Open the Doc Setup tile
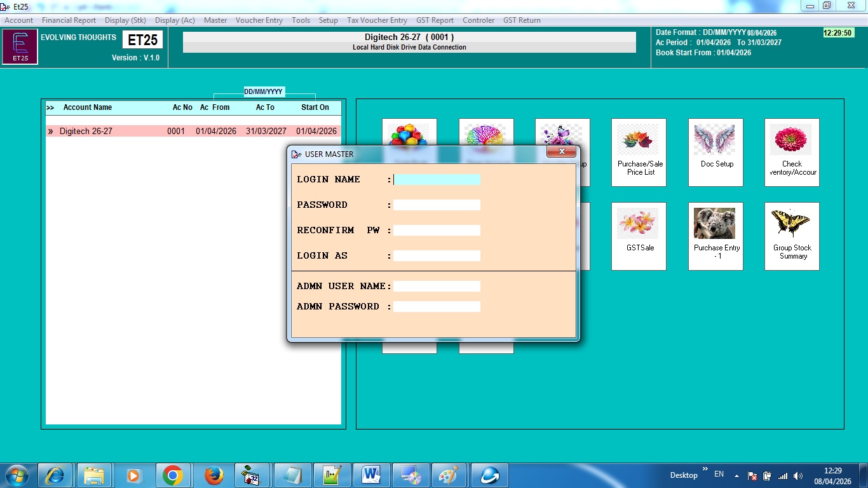This screenshot has width=868, height=488. tap(715, 151)
